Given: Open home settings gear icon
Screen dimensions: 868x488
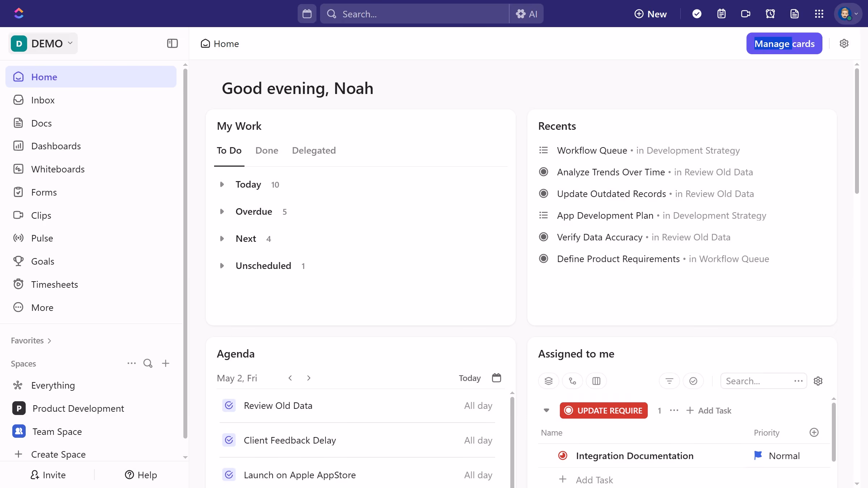Looking at the screenshot, I should click(x=844, y=43).
